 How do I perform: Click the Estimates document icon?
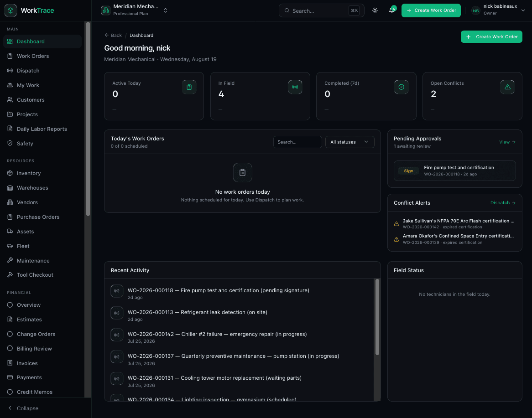pyautogui.click(x=10, y=320)
